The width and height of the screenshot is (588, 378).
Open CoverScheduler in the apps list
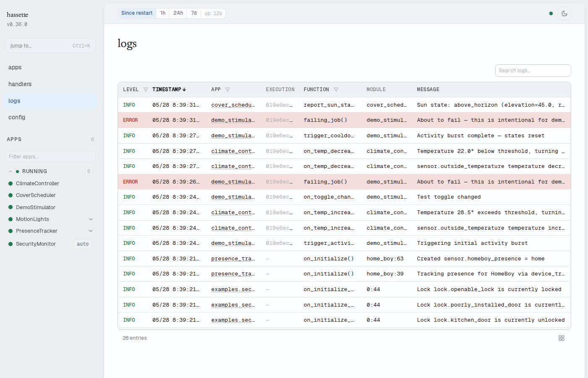tap(36, 195)
